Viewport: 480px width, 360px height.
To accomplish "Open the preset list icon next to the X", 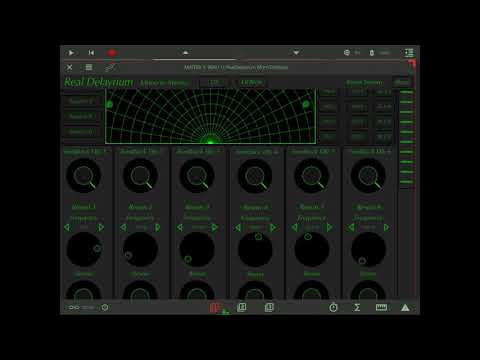I will click(x=89, y=67).
